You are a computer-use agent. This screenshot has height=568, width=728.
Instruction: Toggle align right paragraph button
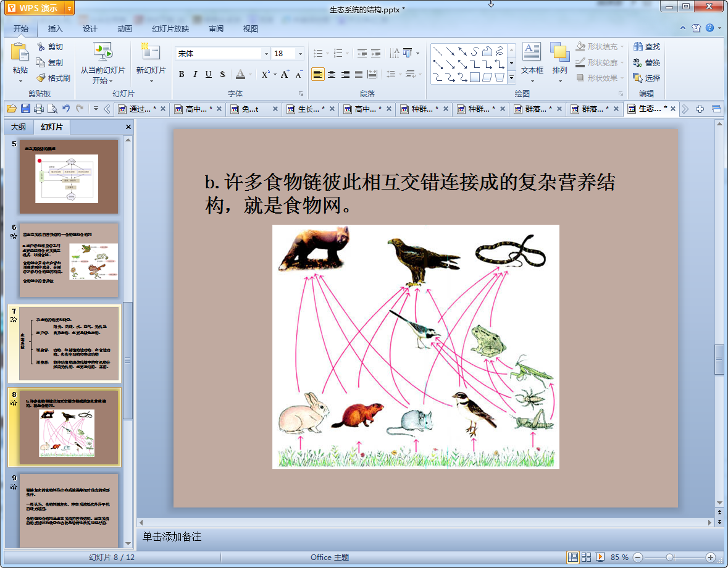point(345,74)
